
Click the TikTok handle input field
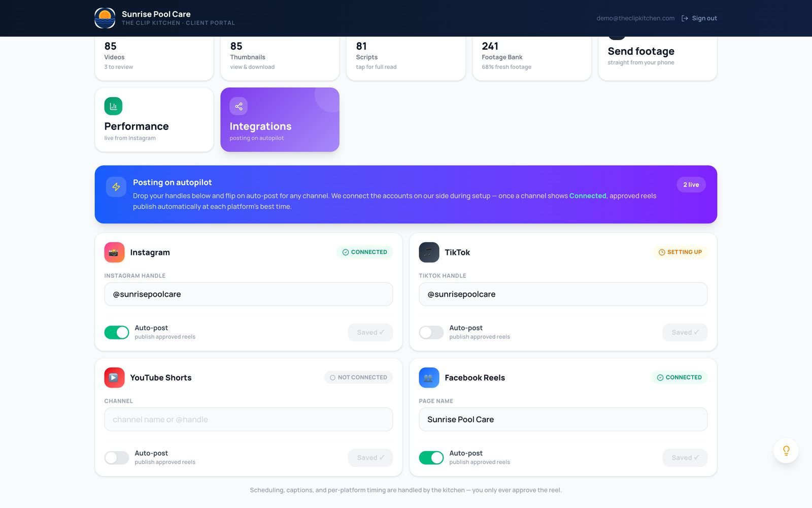tap(563, 294)
